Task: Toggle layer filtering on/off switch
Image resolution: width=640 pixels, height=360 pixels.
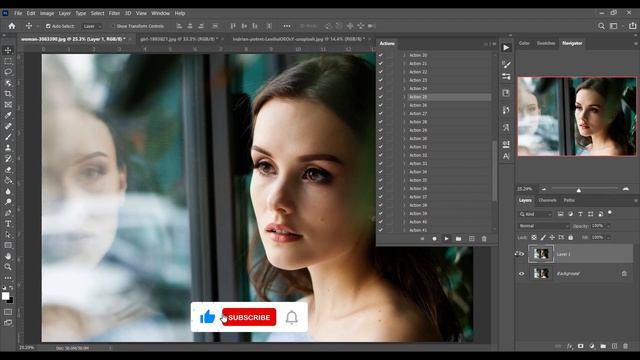Action: pos(610,213)
